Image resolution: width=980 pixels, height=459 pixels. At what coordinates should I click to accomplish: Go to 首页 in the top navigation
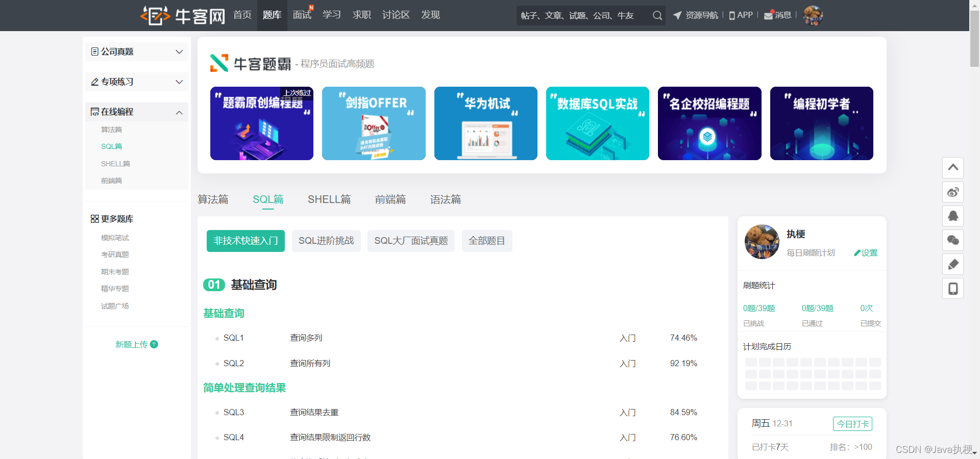coord(242,15)
